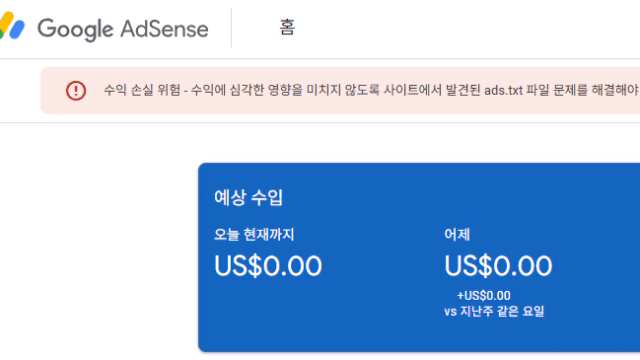Click the red exclamation warning icon
This screenshot has width=640, height=360.
[x=76, y=90]
